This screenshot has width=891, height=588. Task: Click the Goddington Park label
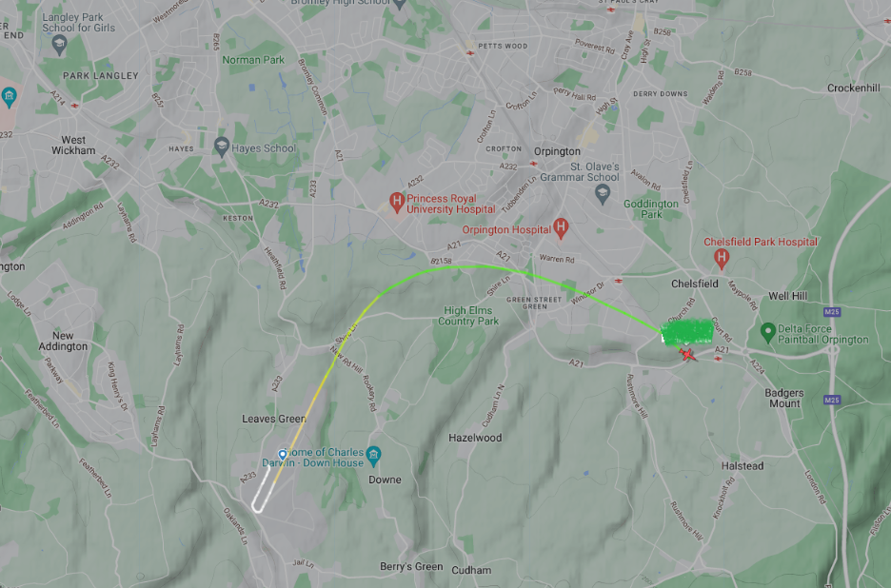coord(651,208)
